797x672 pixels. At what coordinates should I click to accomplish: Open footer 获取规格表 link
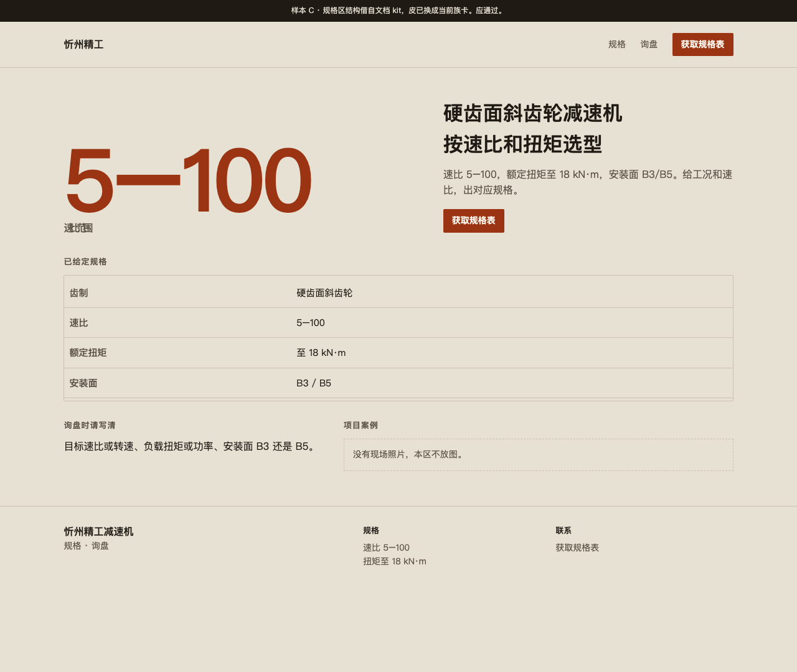point(577,548)
